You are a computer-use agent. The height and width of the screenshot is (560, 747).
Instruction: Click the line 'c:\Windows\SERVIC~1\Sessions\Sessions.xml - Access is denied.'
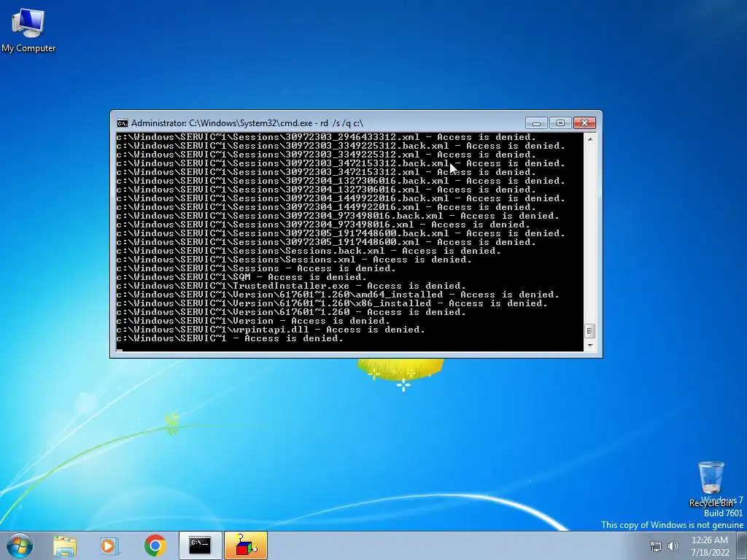click(x=294, y=260)
